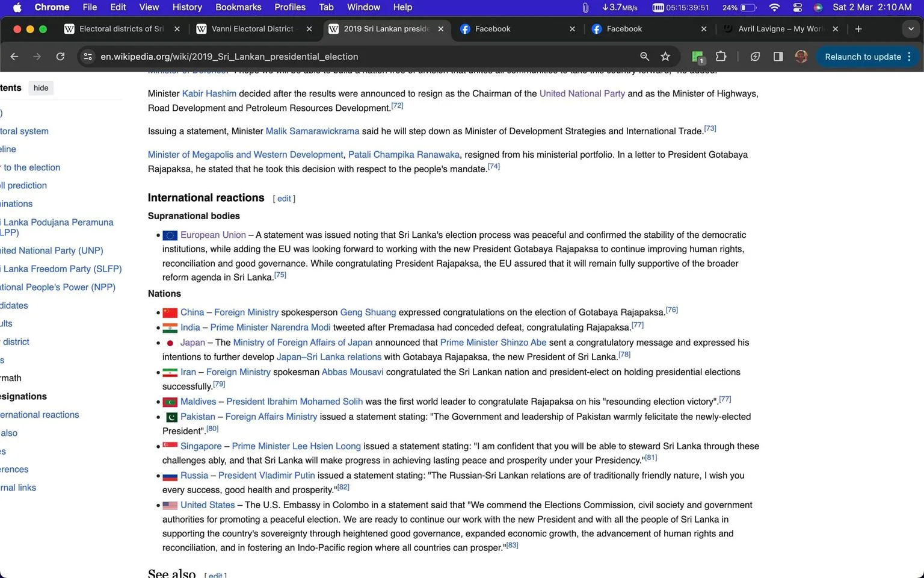Click the profile avatar in toolbar
Screen dimensions: 924x578
pyautogui.click(x=801, y=57)
